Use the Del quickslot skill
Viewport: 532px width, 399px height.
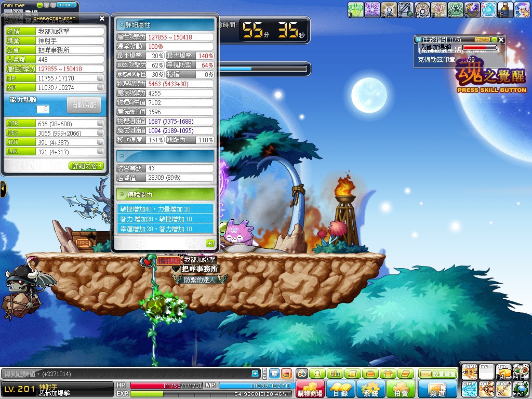pyautogui.click(x=486, y=389)
